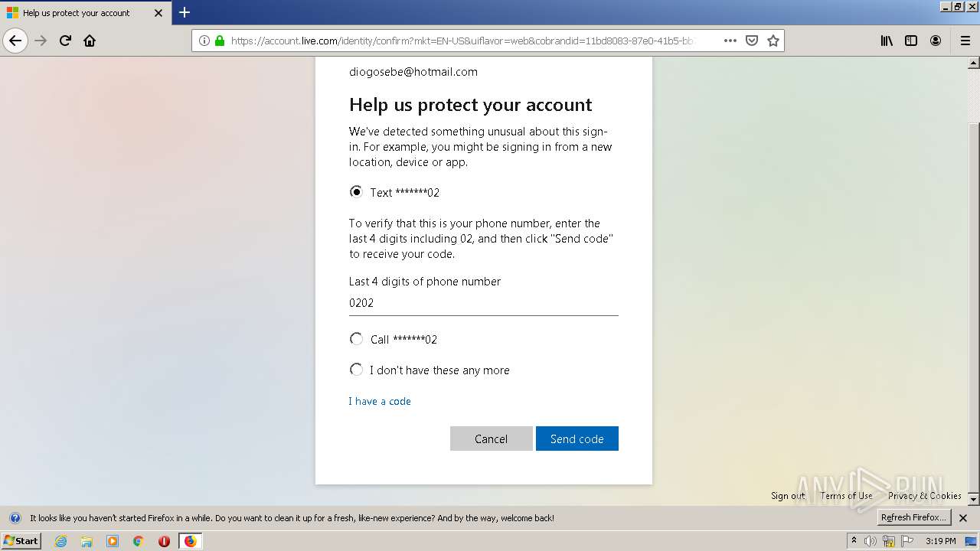Image resolution: width=980 pixels, height=551 pixels.
Task: Show site information icon in address bar
Action: [x=204, y=41]
